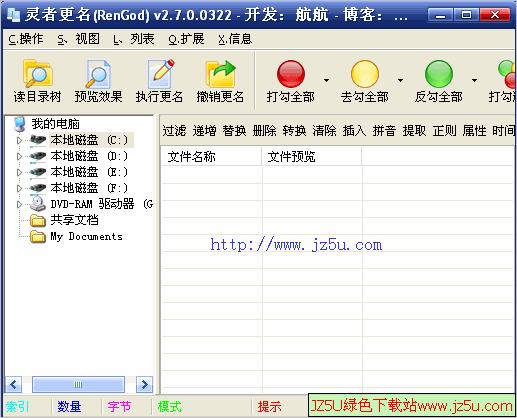Viewport: 517px width, 418px height.
Task: Open dropdown arrow next to 去勾全部
Action: click(400, 80)
